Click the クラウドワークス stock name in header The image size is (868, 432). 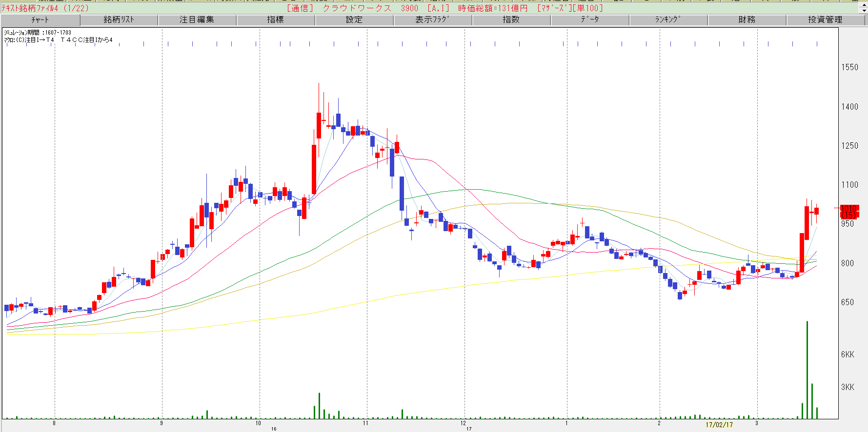(357, 8)
